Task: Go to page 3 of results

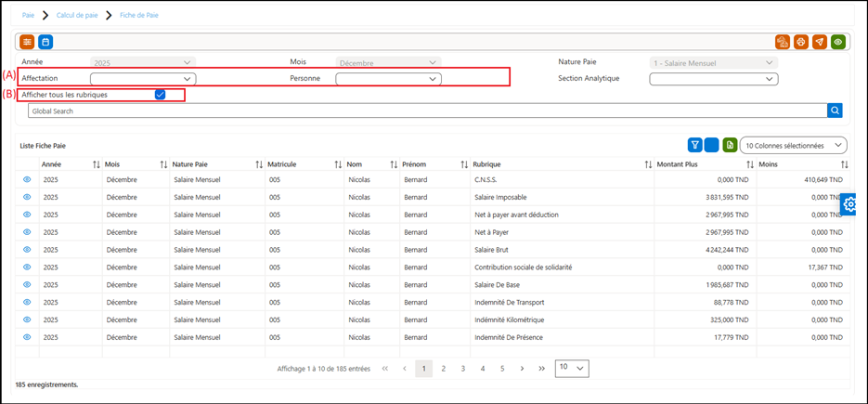Action: point(463,368)
